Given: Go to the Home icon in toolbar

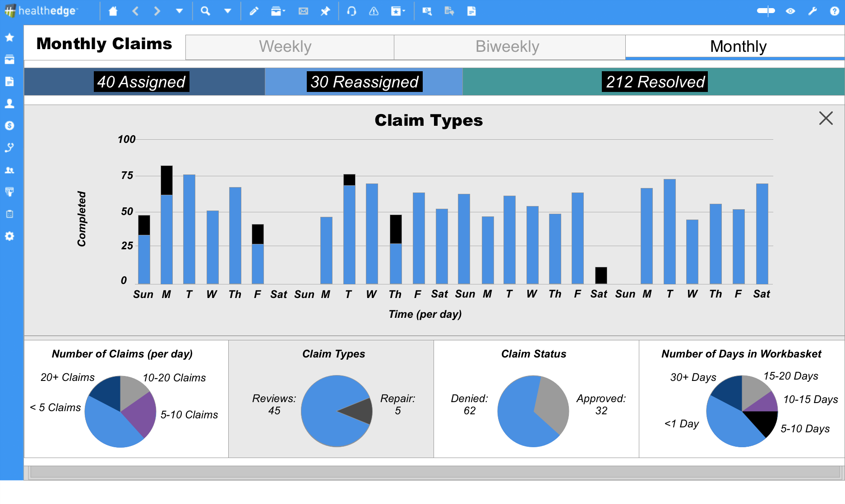Looking at the screenshot, I should [113, 11].
